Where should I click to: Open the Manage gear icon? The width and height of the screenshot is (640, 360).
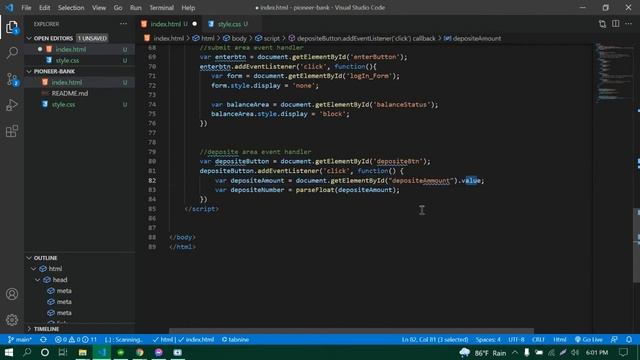[12, 320]
